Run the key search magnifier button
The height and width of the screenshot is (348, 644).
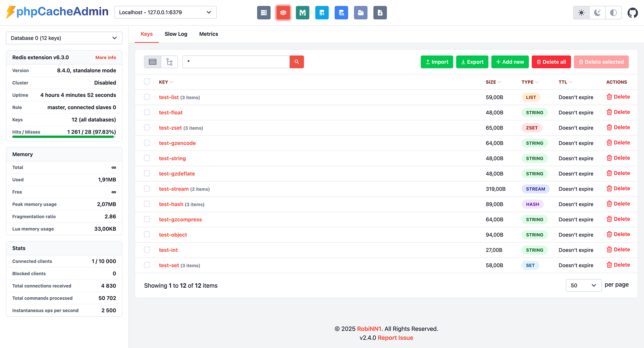pos(297,62)
